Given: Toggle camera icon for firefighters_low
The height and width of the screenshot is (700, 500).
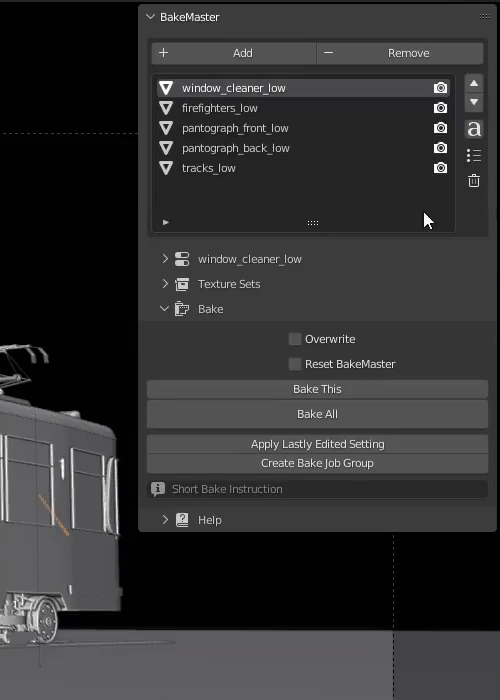Looking at the screenshot, I should coord(440,108).
